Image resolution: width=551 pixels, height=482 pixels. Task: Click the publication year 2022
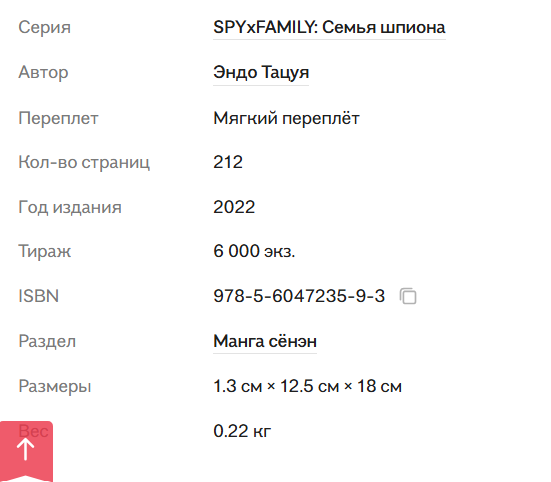coord(234,207)
